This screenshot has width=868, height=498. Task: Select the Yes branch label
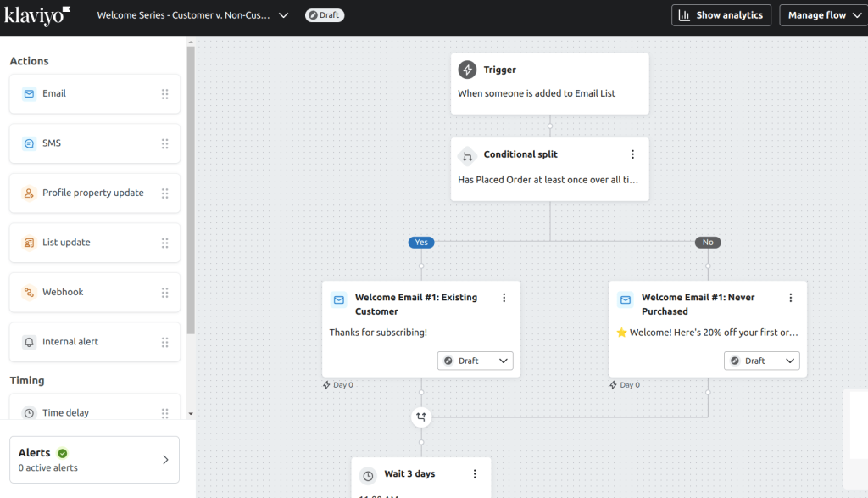coord(421,242)
